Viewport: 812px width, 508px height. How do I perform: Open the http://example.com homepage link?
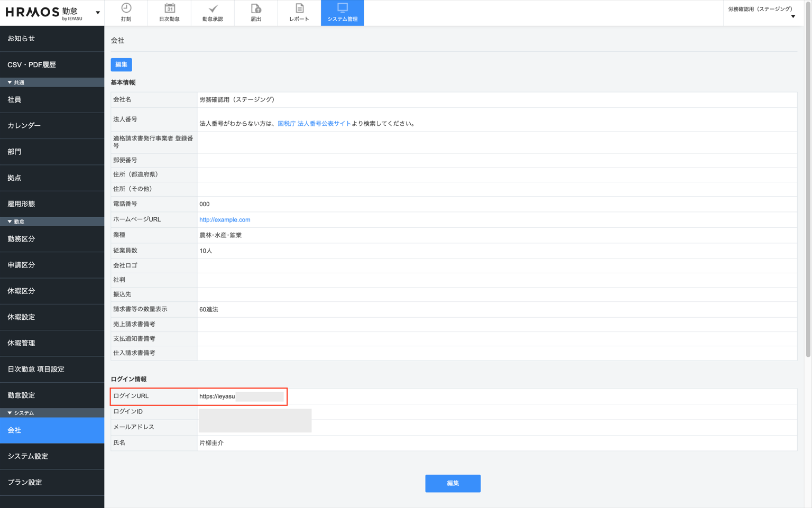click(225, 220)
